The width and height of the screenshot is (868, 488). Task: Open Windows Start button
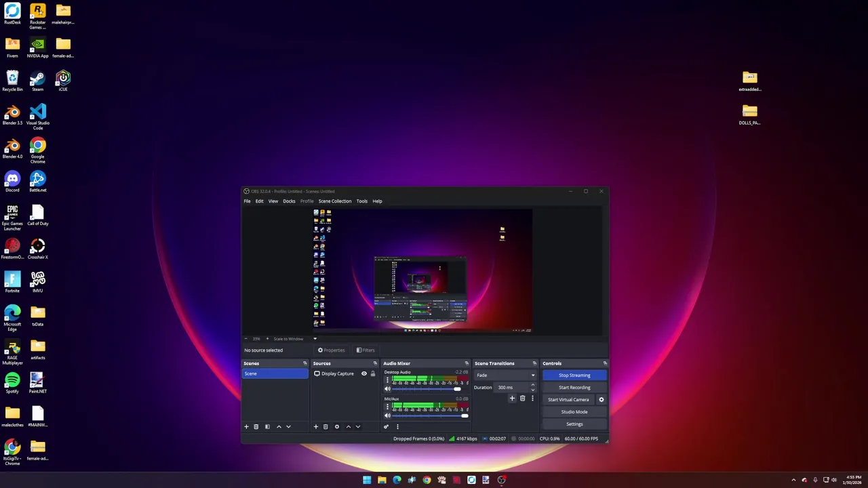tap(367, 480)
